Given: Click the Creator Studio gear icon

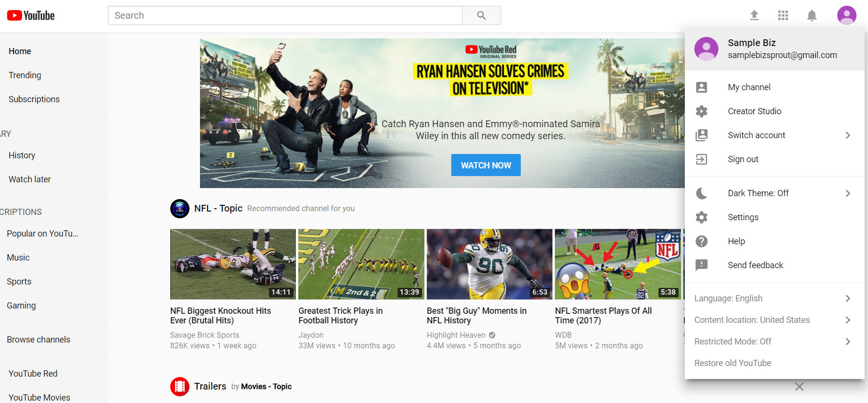Looking at the screenshot, I should pos(702,111).
